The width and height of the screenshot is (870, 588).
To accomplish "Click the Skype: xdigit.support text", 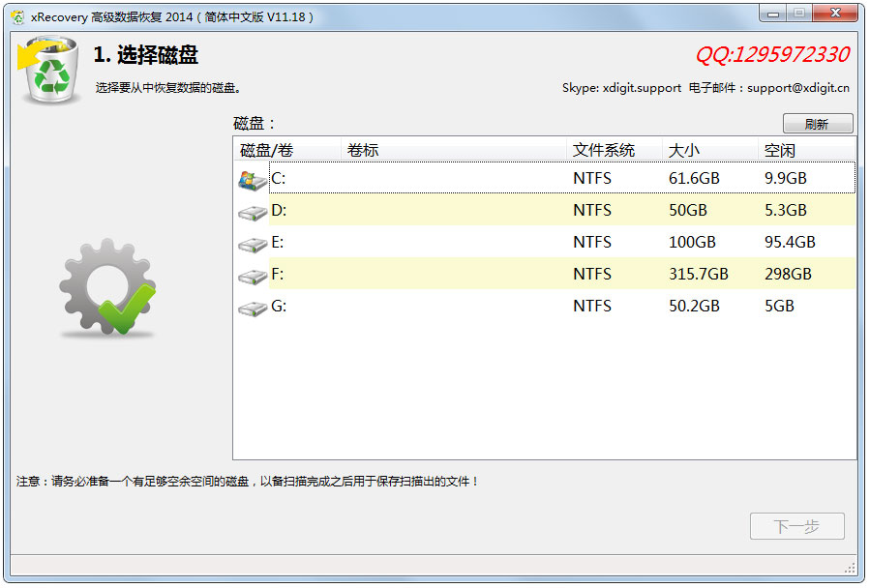I will pos(621,88).
